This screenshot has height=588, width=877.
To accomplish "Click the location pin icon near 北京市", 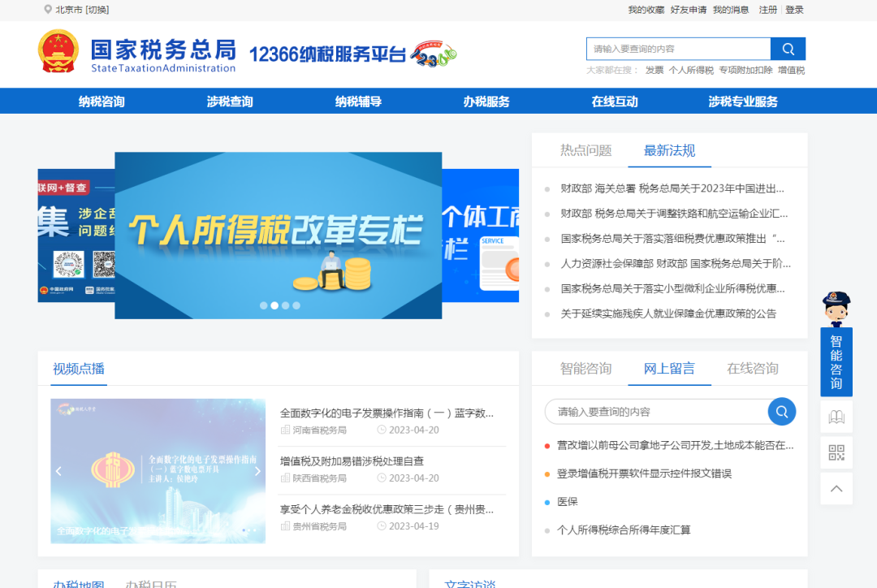I will click(x=48, y=10).
